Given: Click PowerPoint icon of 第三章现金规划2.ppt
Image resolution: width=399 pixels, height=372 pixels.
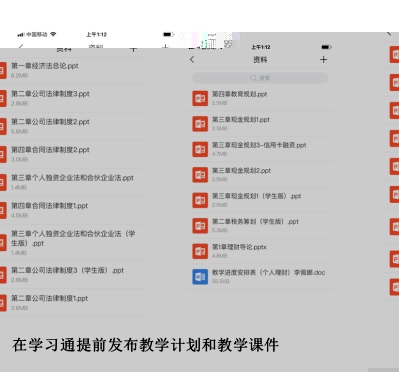Looking at the screenshot, I should [200, 175].
